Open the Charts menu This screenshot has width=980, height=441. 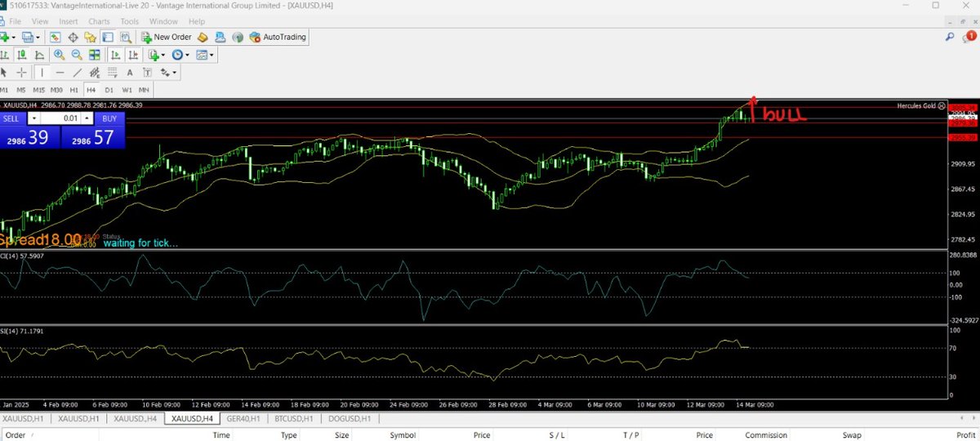(x=99, y=21)
